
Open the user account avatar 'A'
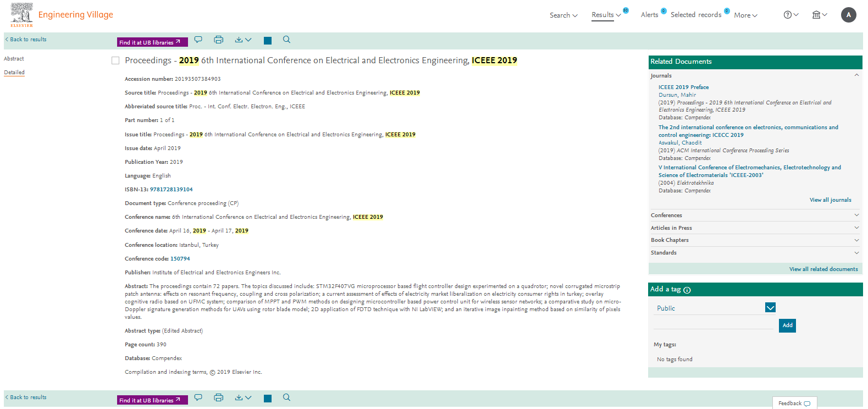pos(848,15)
